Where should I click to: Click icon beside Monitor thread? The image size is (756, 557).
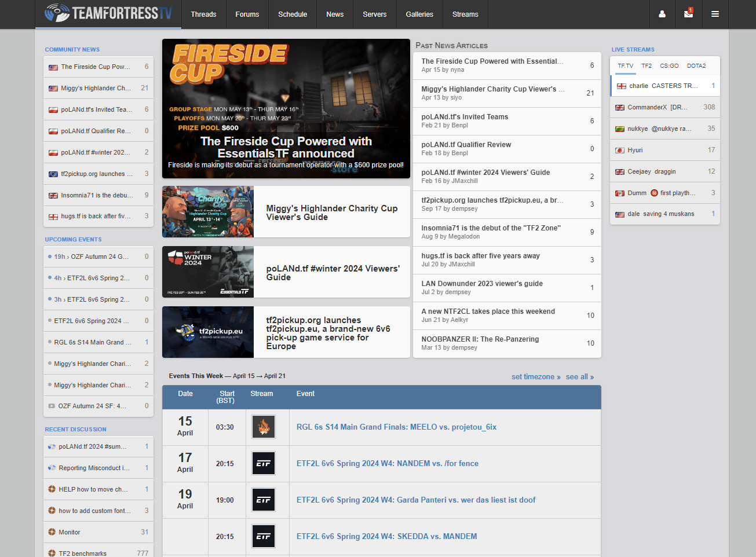tap(52, 532)
